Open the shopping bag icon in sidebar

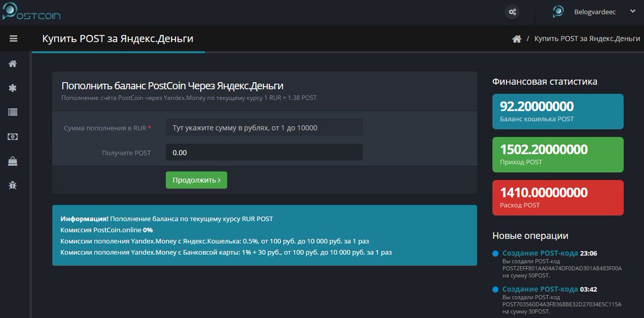coord(13,161)
